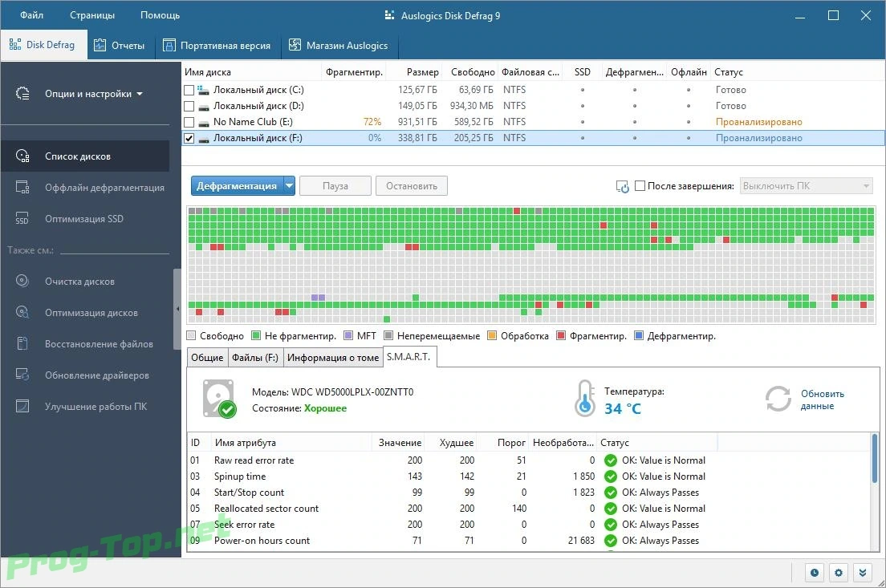Image resolution: width=886 pixels, height=588 pixels.
Task: Click the Обновить данные link
Action: coord(822,399)
